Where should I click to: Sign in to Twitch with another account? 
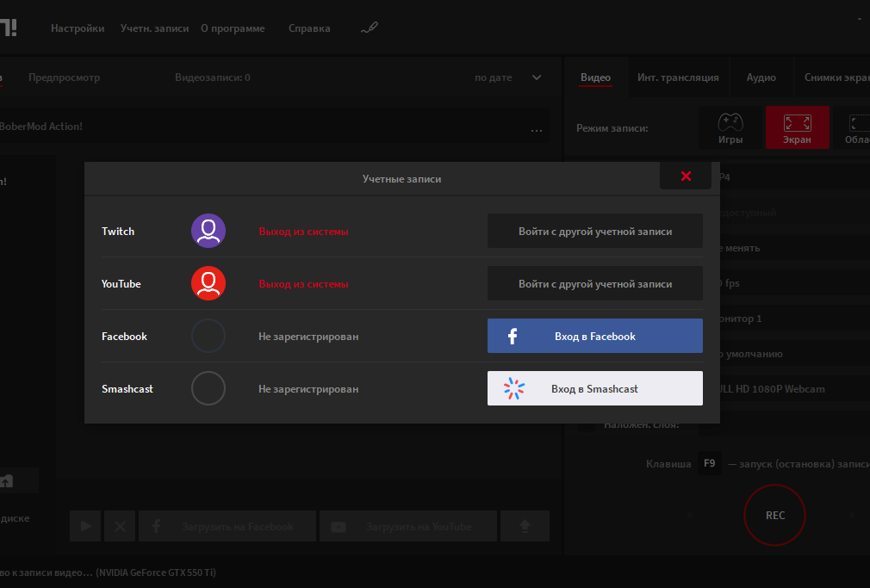(595, 231)
